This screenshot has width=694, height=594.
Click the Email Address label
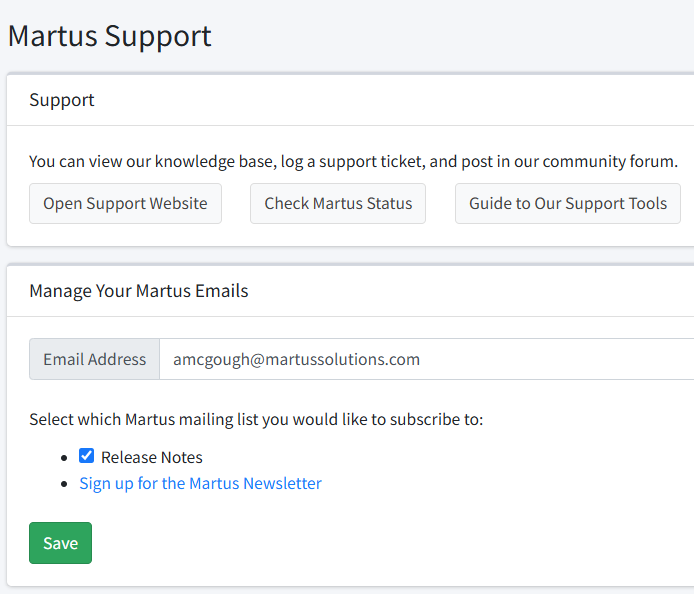94,359
